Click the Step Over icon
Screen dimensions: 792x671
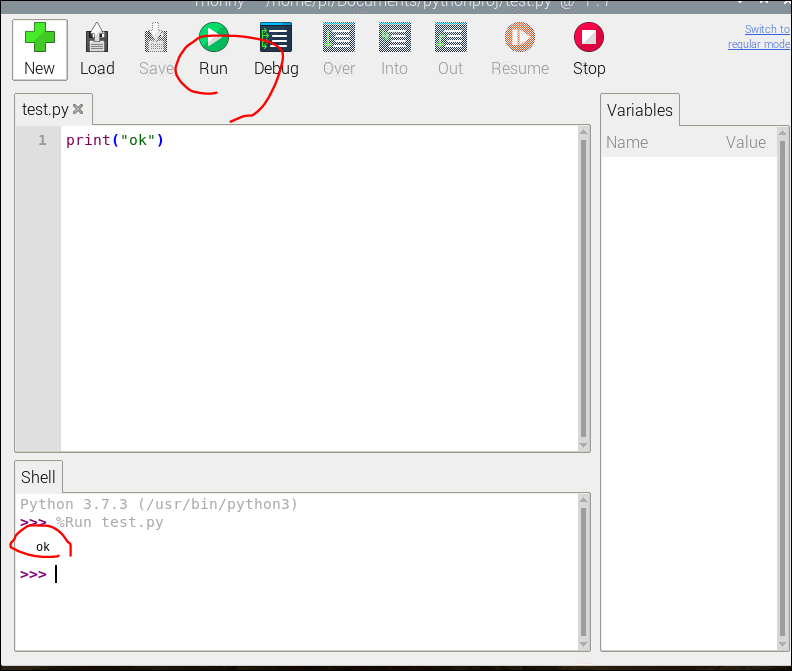pyautogui.click(x=338, y=37)
